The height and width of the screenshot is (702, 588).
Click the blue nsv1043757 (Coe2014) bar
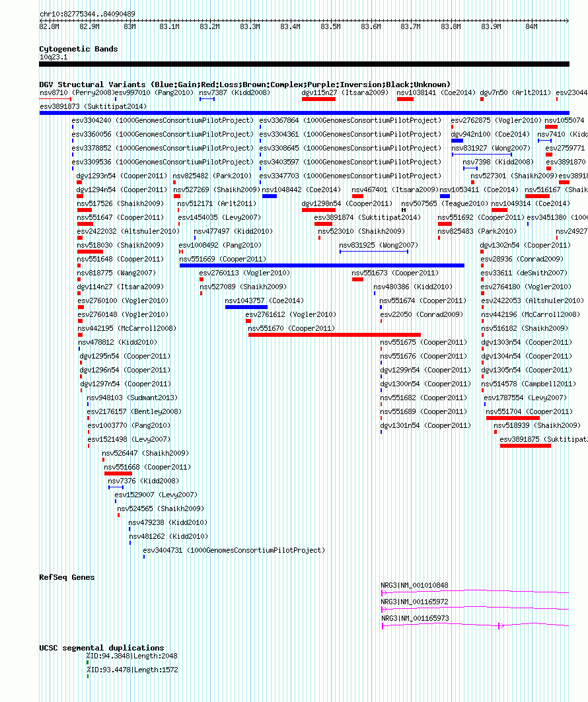point(246,307)
